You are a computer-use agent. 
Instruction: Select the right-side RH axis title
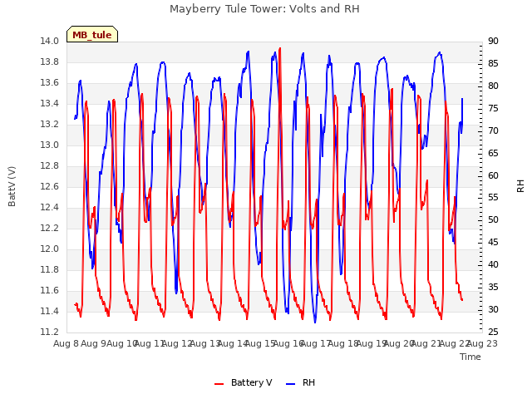click(x=520, y=186)
